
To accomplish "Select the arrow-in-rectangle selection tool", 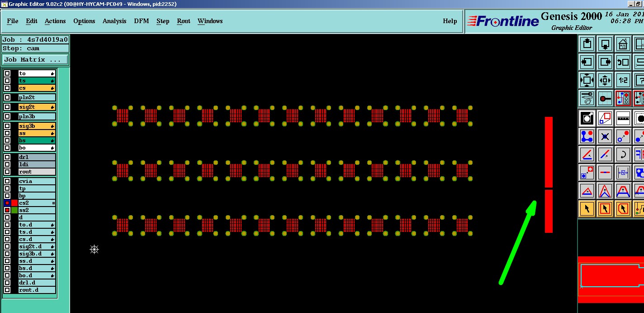I will (x=605, y=209).
